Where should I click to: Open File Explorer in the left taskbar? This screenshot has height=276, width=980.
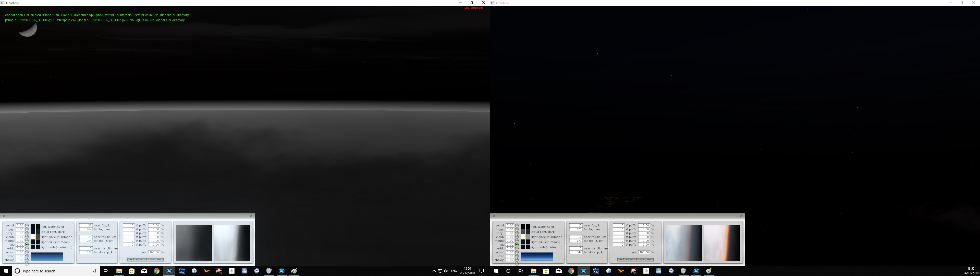pyautogui.click(x=119, y=271)
